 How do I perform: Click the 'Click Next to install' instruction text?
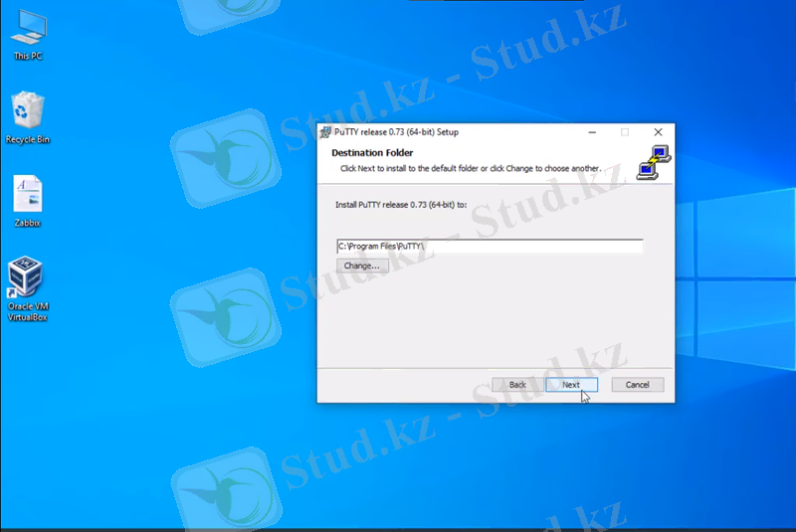click(471, 168)
